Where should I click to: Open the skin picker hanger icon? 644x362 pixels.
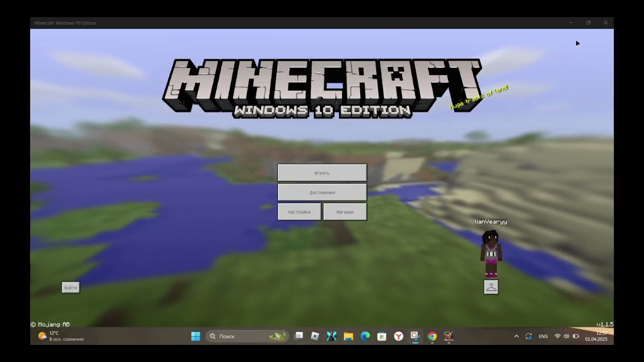click(x=491, y=287)
